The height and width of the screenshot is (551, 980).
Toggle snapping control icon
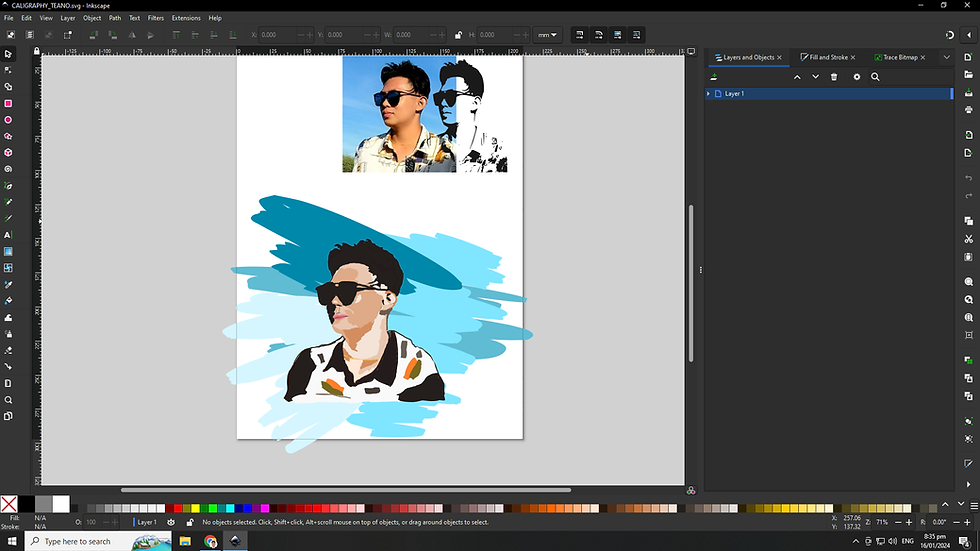949,35
